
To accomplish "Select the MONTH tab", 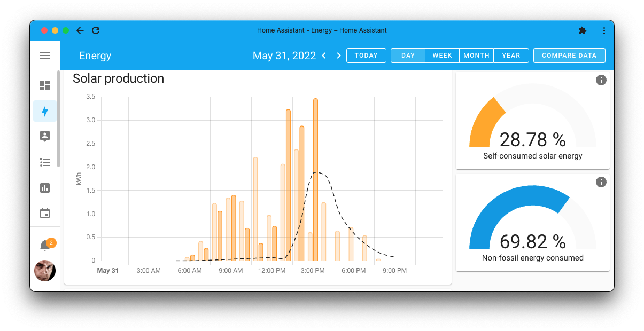I will coord(476,55).
